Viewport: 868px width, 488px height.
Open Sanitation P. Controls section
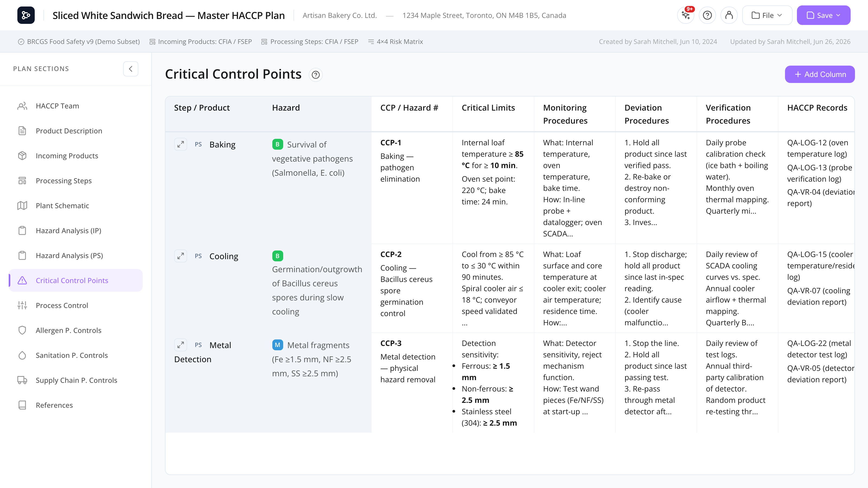[x=76, y=355]
